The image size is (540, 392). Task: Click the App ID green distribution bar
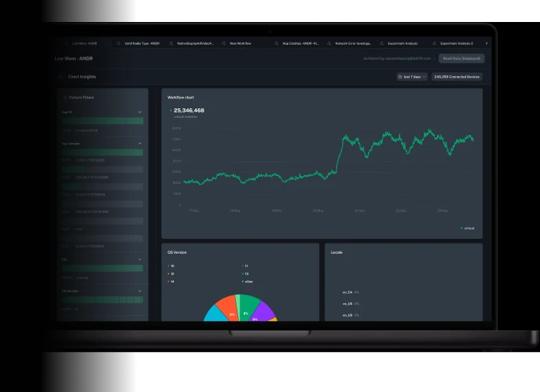(103, 121)
